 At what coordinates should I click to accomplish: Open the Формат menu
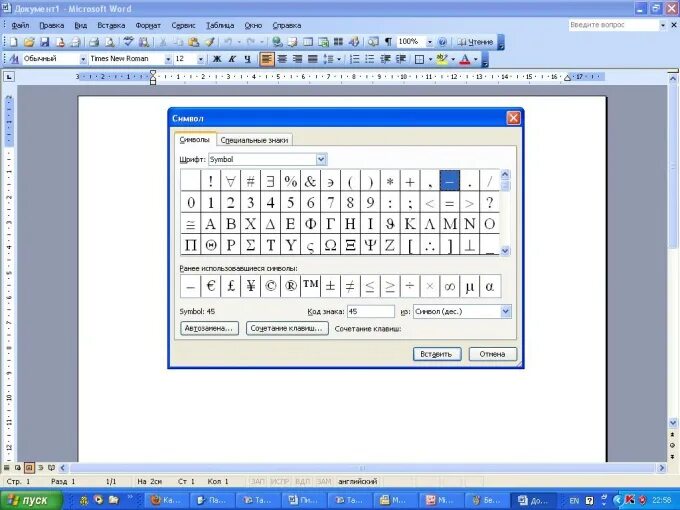pos(148,26)
